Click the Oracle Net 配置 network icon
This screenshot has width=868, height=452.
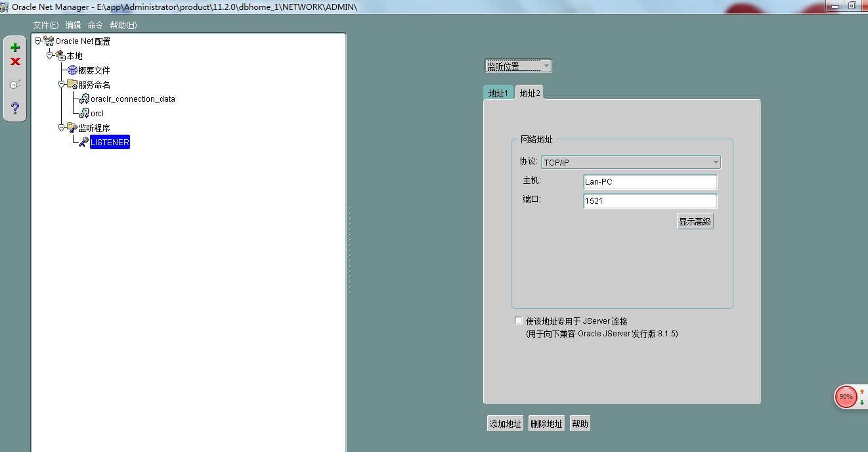pyautogui.click(x=49, y=41)
